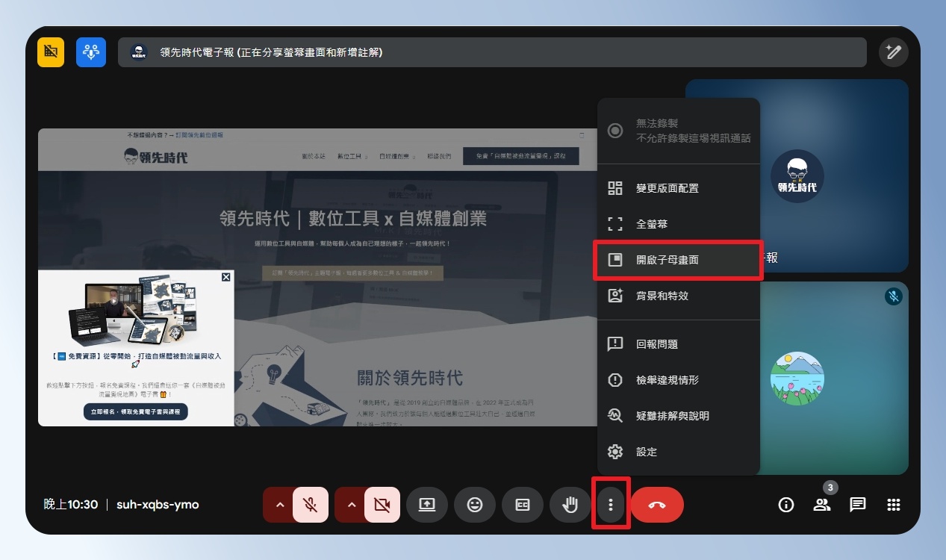Click the change layout grid icon
946x560 pixels.
point(615,188)
